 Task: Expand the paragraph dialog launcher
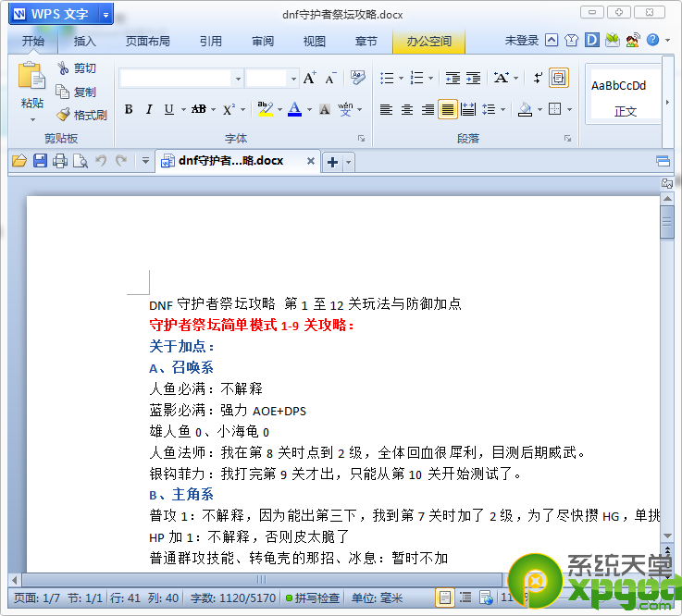(567, 138)
